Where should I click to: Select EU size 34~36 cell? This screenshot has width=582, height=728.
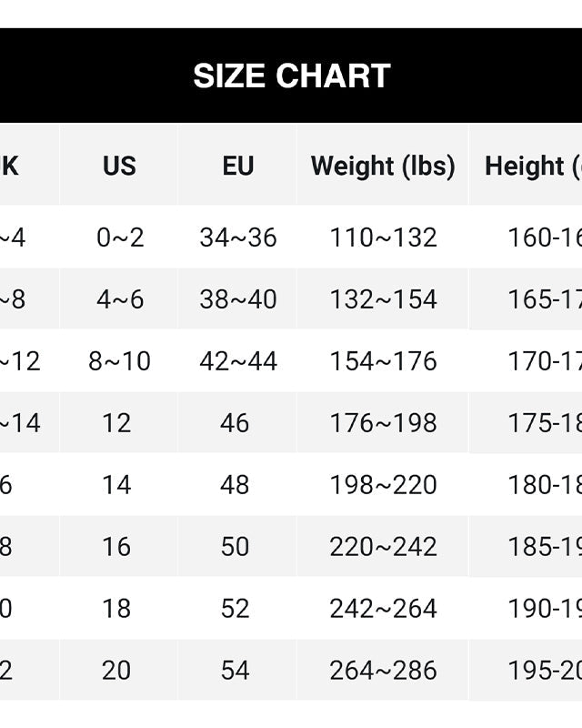click(x=237, y=238)
